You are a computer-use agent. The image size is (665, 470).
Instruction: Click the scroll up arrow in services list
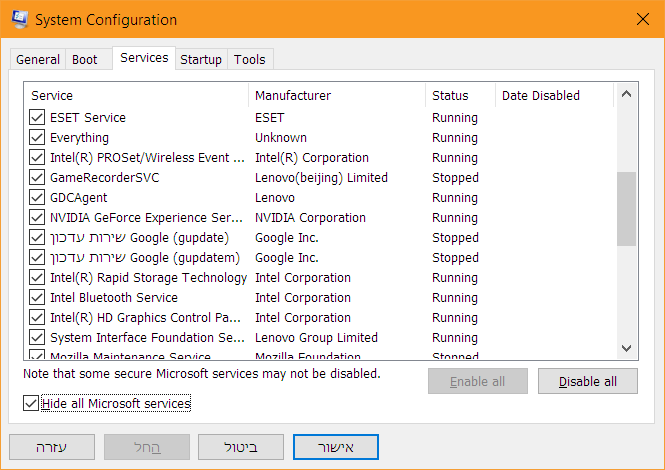coord(626,94)
